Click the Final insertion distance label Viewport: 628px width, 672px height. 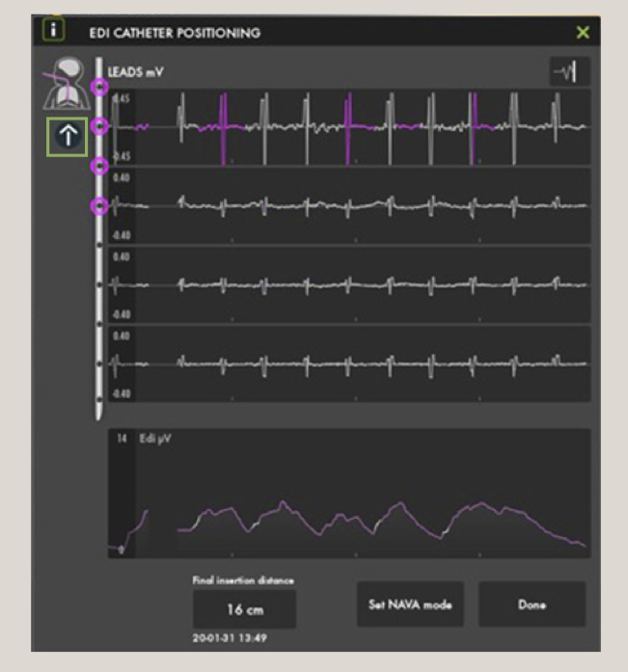(243, 580)
